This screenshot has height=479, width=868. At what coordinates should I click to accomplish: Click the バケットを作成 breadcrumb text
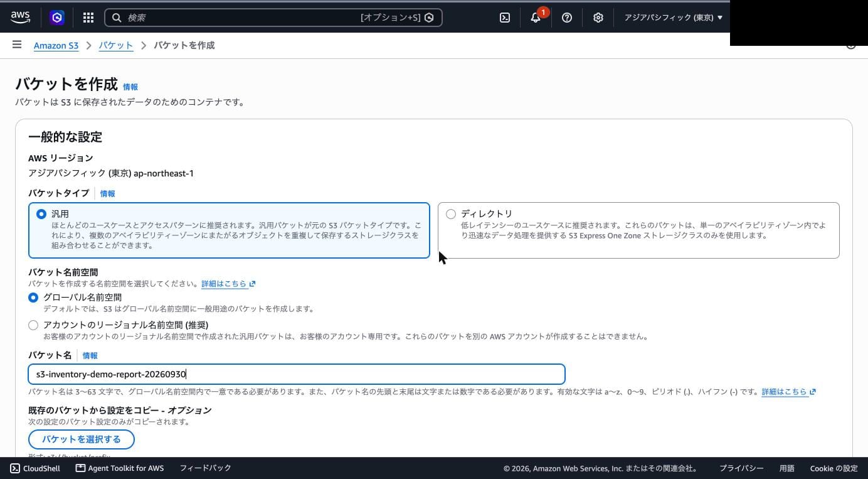click(184, 45)
